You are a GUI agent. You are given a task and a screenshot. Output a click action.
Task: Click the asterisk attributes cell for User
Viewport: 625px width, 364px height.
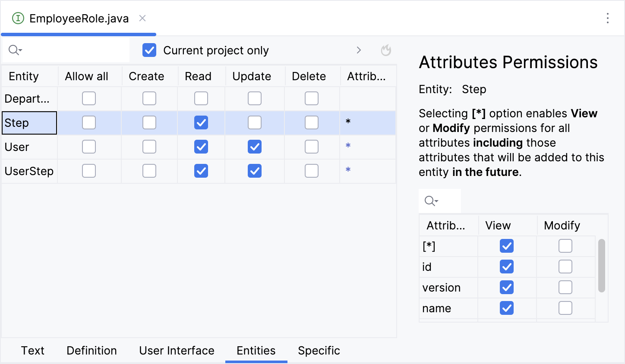(368, 147)
